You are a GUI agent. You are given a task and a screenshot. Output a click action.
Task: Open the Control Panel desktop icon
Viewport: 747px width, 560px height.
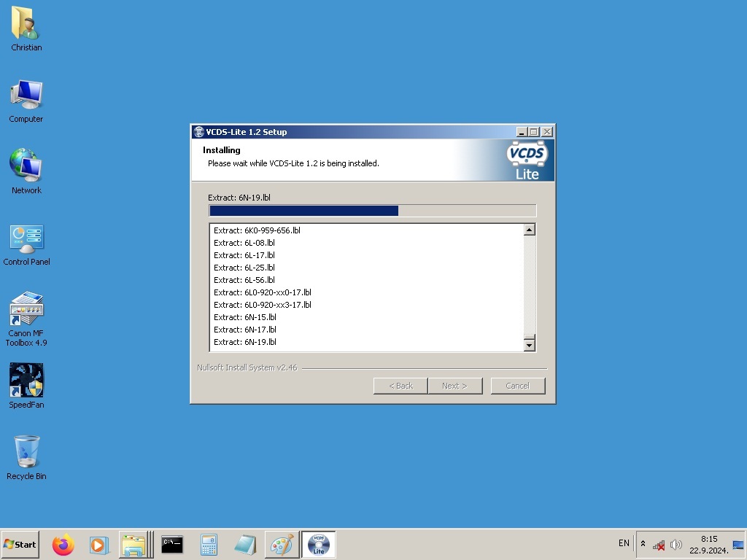click(x=26, y=245)
